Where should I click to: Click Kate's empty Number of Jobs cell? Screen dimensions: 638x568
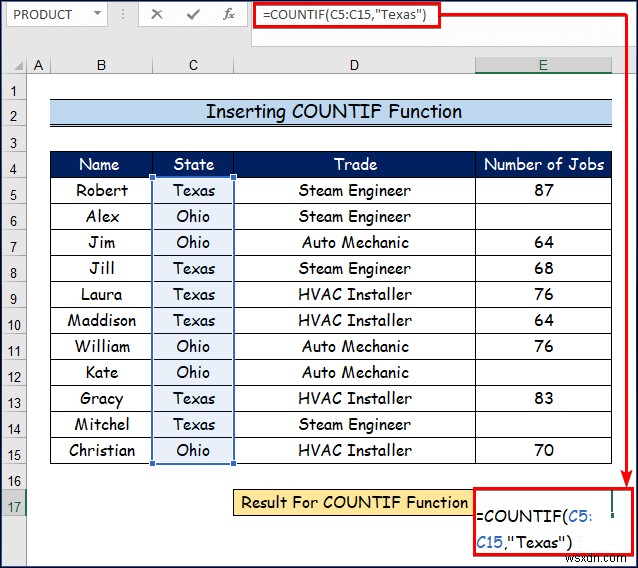[x=543, y=373]
